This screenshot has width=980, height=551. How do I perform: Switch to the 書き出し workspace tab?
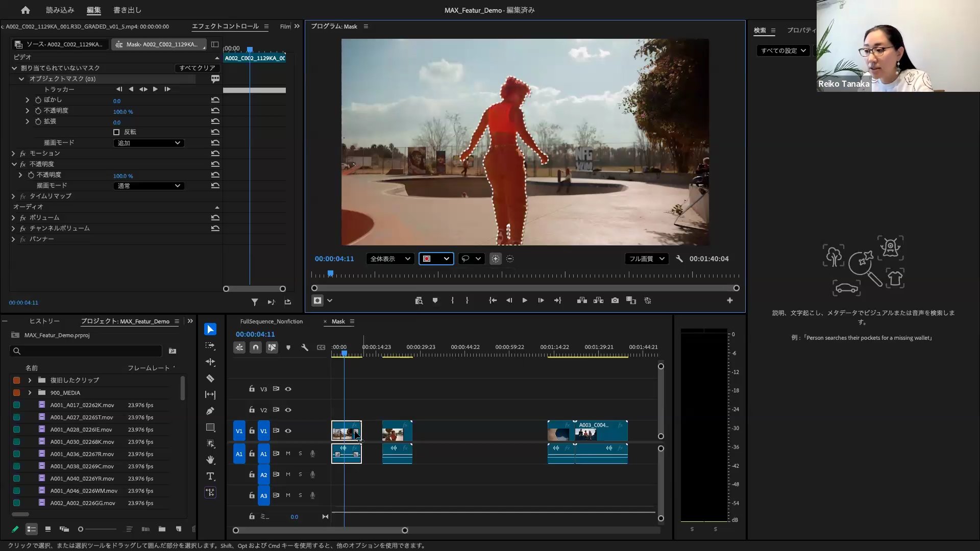coord(127,10)
